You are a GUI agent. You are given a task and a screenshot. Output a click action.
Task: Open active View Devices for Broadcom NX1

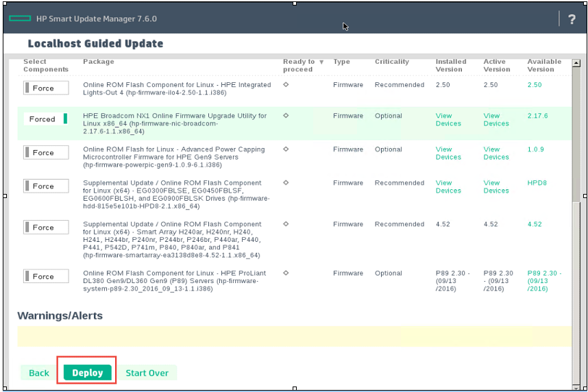(x=496, y=120)
